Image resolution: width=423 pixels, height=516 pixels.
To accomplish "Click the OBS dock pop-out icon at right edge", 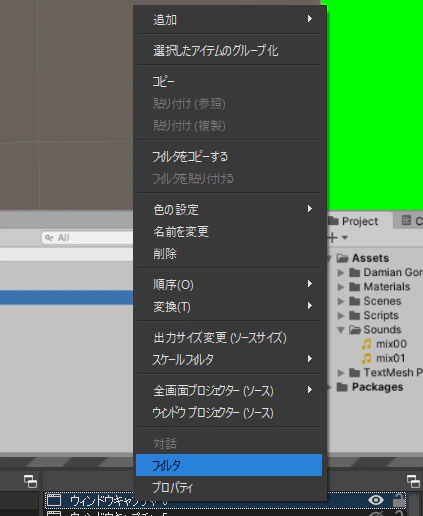I will (x=413, y=482).
